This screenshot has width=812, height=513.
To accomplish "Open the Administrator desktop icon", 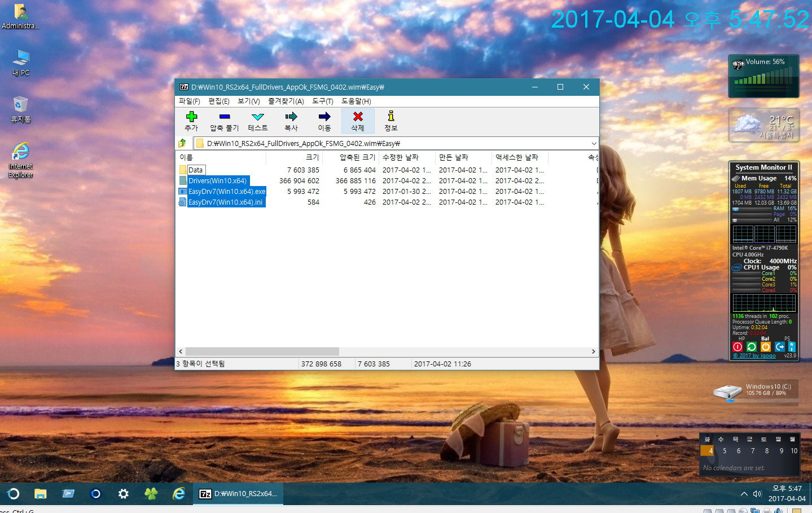I will point(20,16).
